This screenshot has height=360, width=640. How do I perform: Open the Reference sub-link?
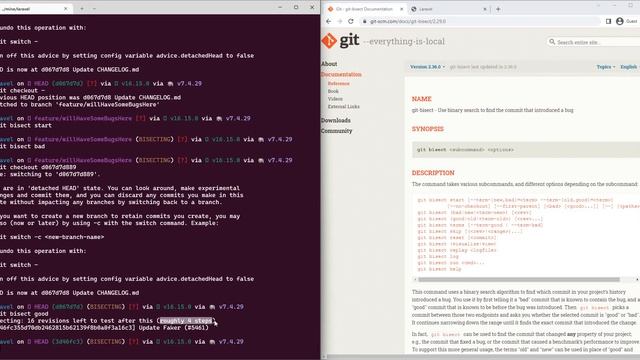pyautogui.click(x=338, y=83)
